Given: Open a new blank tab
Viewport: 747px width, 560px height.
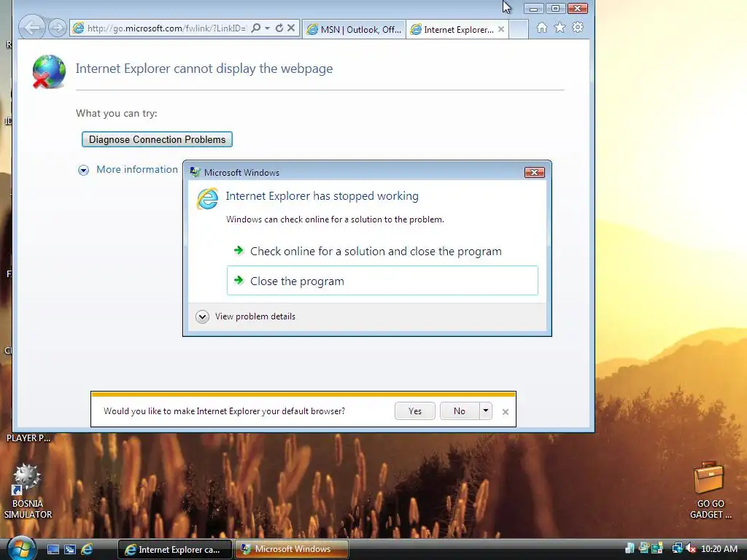Looking at the screenshot, I should click(519, 29).
